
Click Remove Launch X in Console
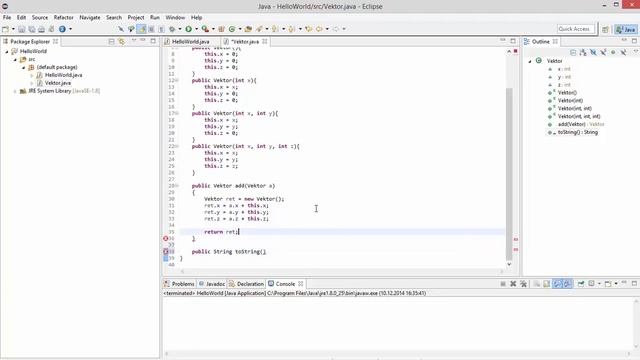(x=513, y=284)
